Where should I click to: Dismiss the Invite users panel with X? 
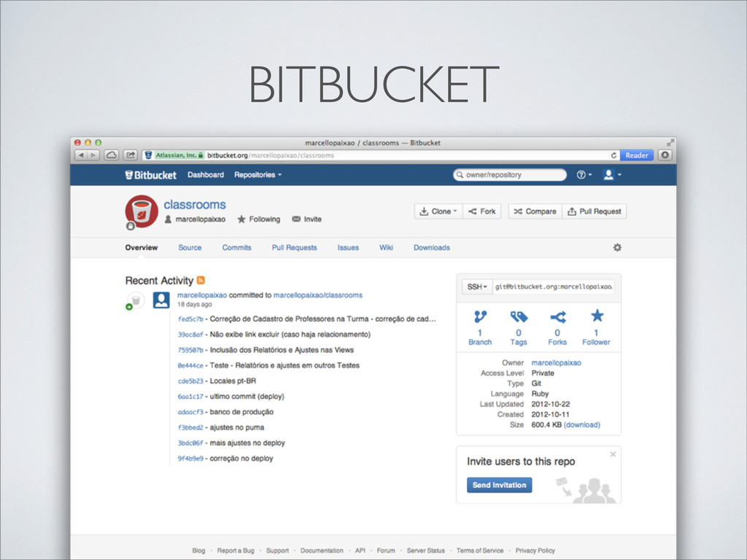click(613, 454)
